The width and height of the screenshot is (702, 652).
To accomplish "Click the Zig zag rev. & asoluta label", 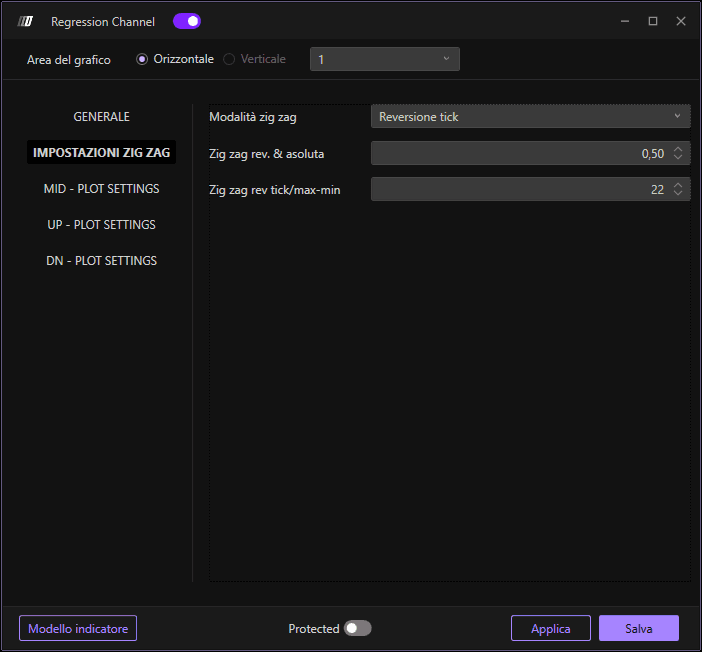I will click(x=266, y=154).
